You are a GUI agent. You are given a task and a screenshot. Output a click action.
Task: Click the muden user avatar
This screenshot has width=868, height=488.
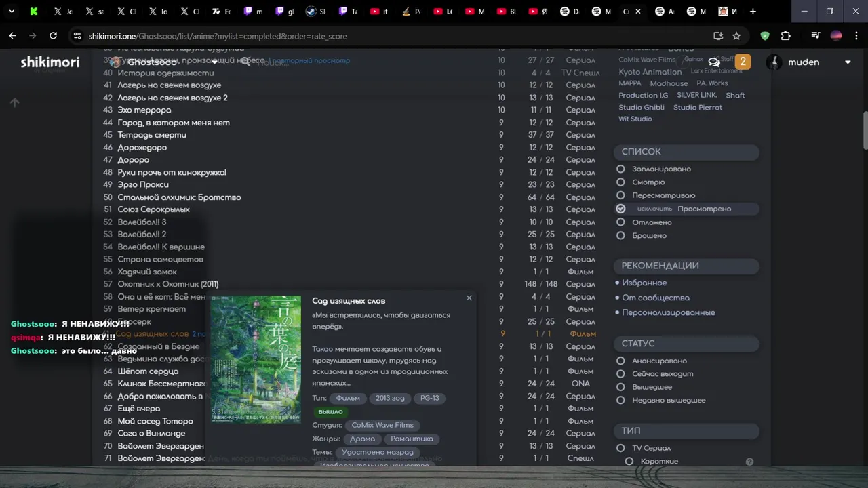(774, 62)
